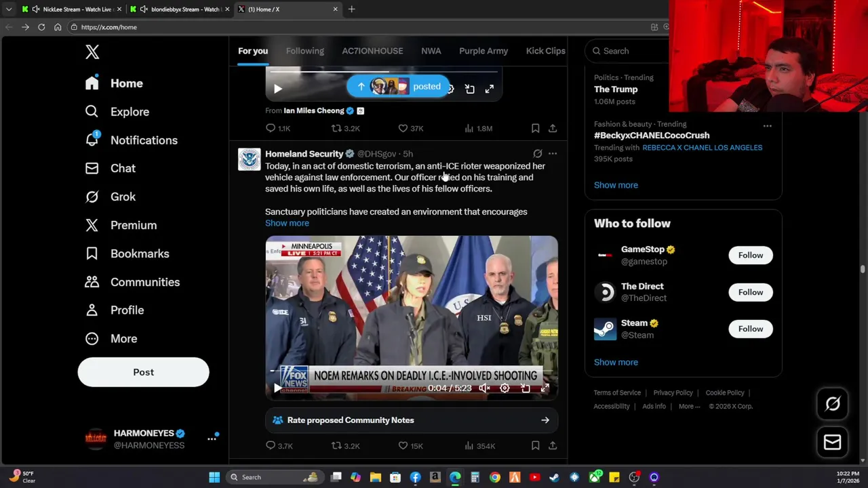Open Bookmarks from the sidebar
868x488 pixels.
click(127, 253)
